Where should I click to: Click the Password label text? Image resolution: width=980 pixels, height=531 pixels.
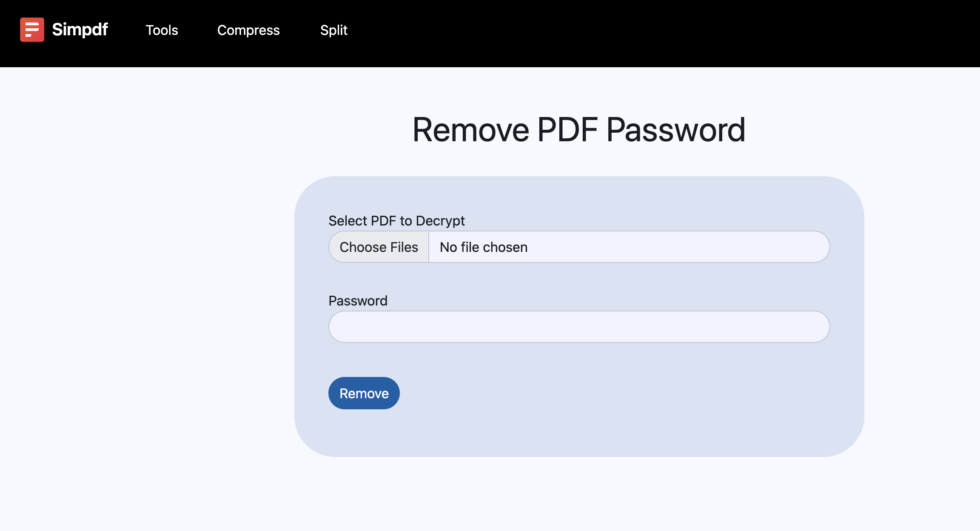358,301
